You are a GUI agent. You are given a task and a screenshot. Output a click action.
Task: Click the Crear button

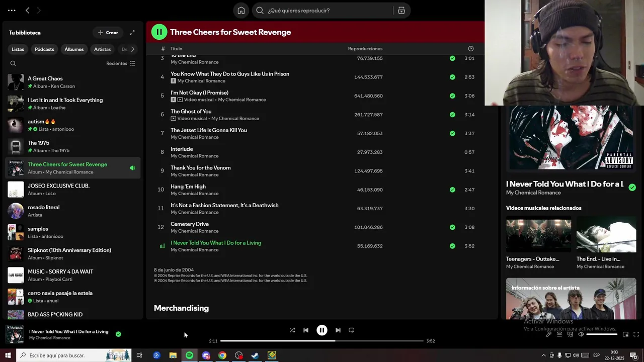pyautogui.click(x=108, y=33)
